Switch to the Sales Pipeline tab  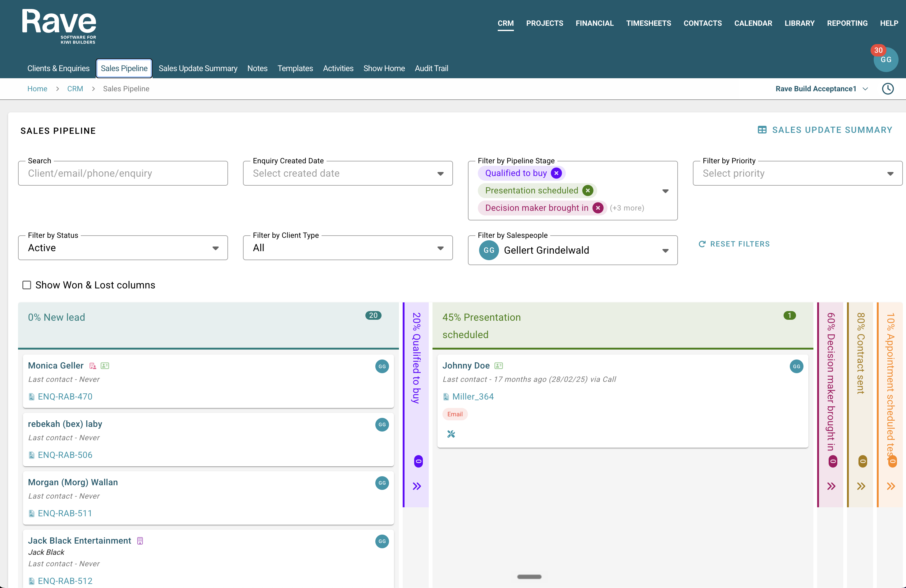coord(124,69)
